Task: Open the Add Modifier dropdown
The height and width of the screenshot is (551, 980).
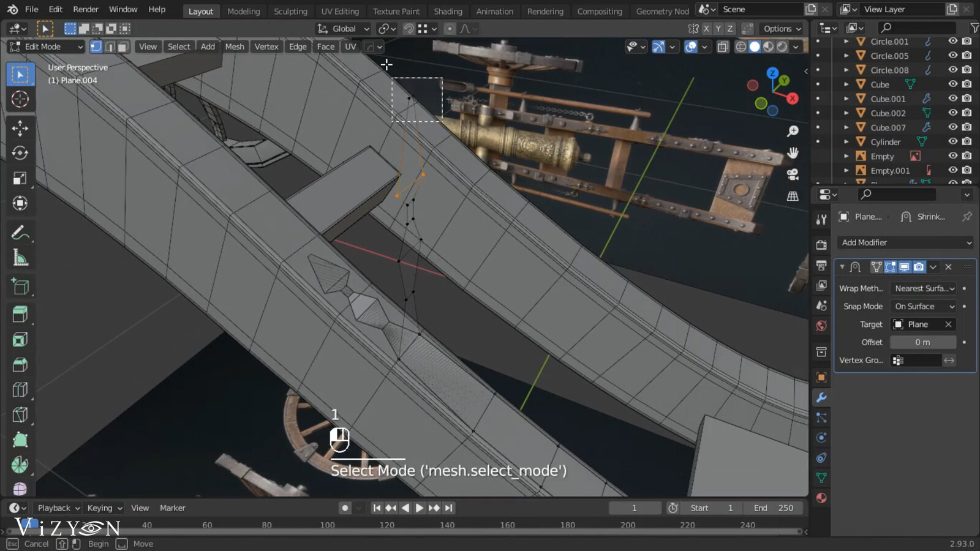Action: click(x=905, y=242)
